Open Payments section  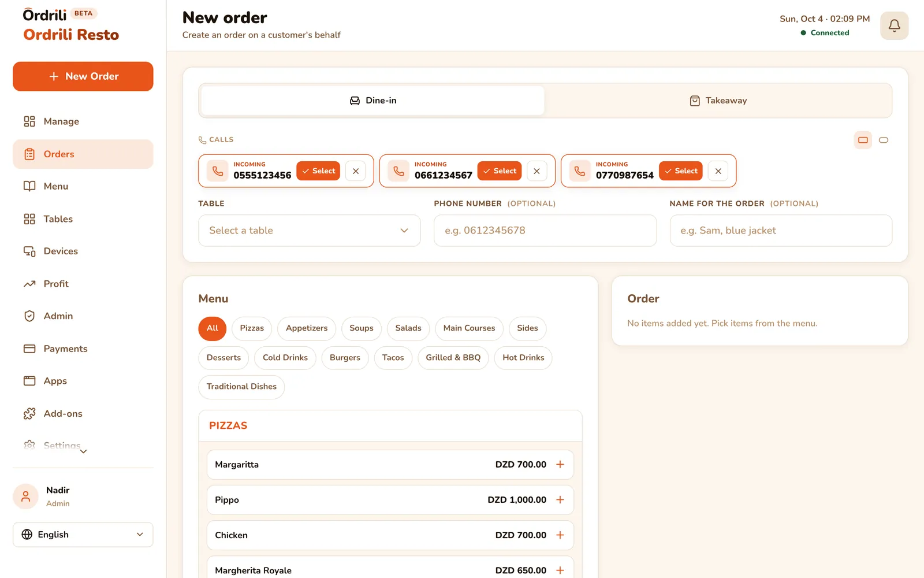pos(83,349)
